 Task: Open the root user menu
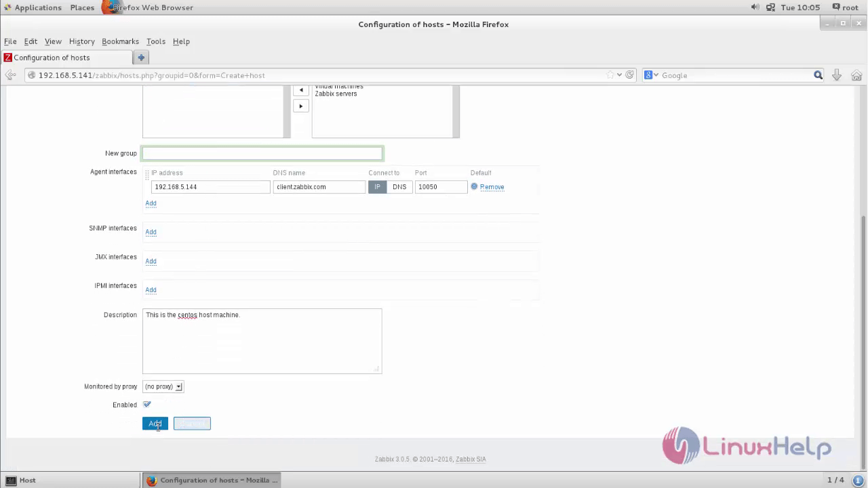click(x=845, y=7)
